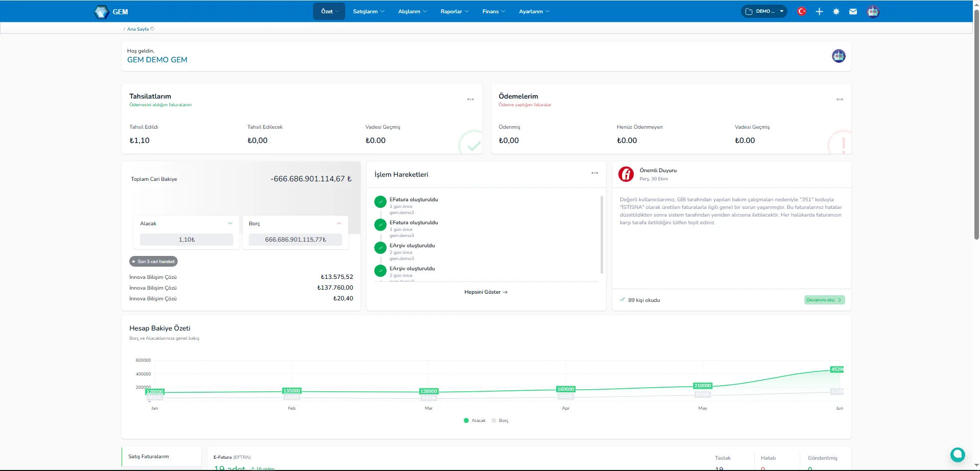Click the GEM diamond logo

[101, 11]
